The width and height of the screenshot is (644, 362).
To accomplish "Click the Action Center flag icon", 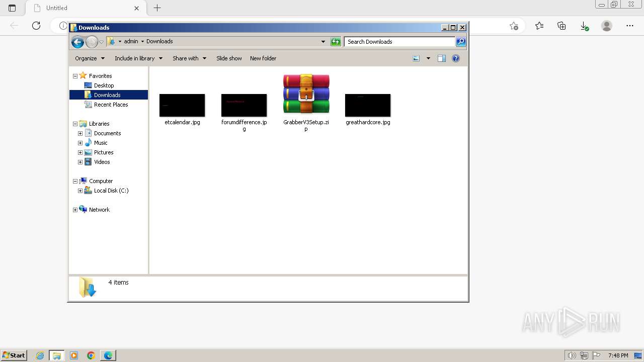I will [596, 355].
